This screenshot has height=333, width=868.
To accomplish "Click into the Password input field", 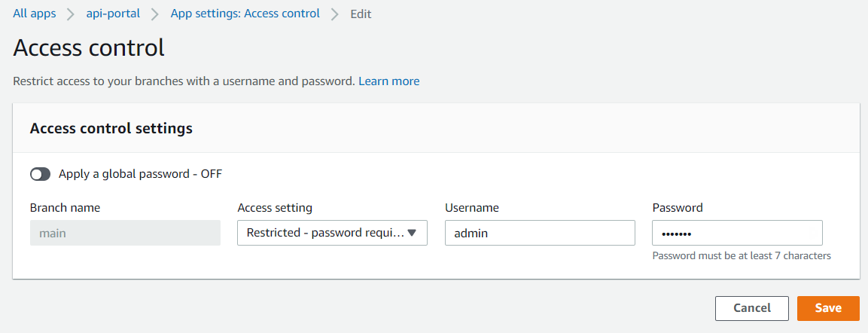I will [737, 233].
